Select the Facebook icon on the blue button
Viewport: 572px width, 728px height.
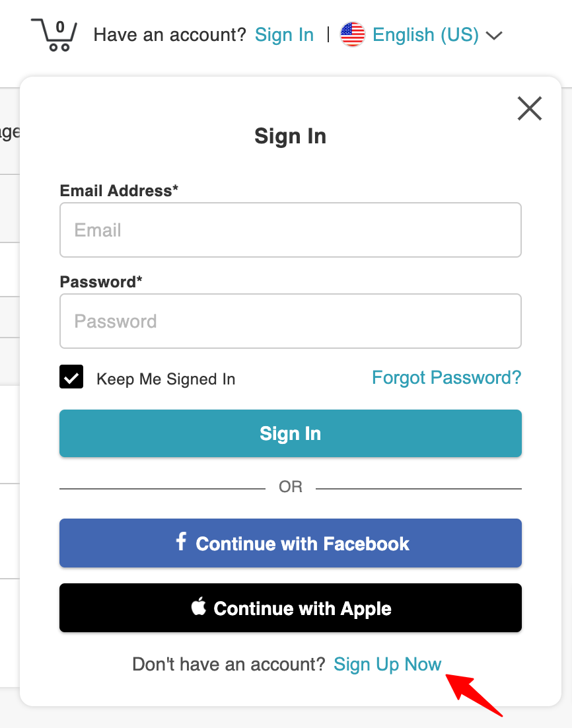pos(180,542)
